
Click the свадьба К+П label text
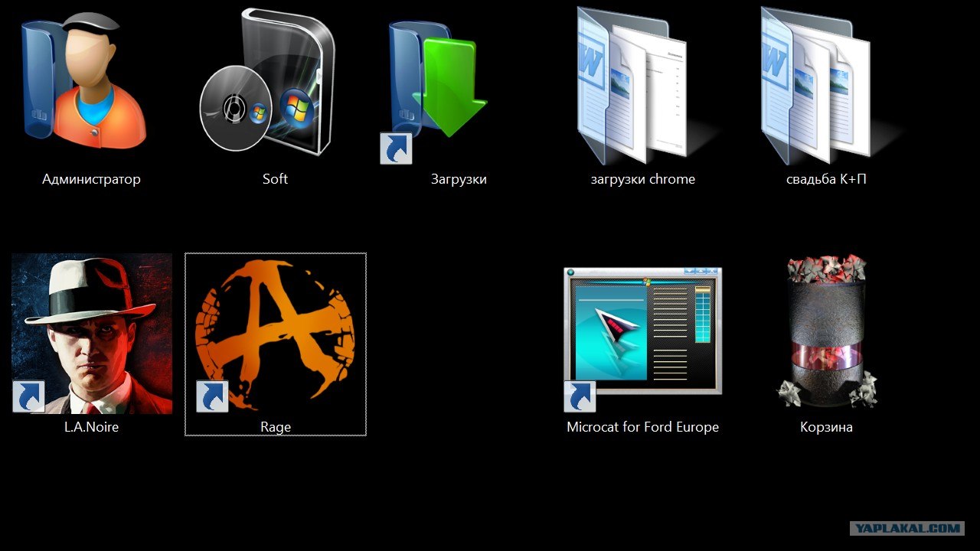pyautogui.click(x=827, y=180)
